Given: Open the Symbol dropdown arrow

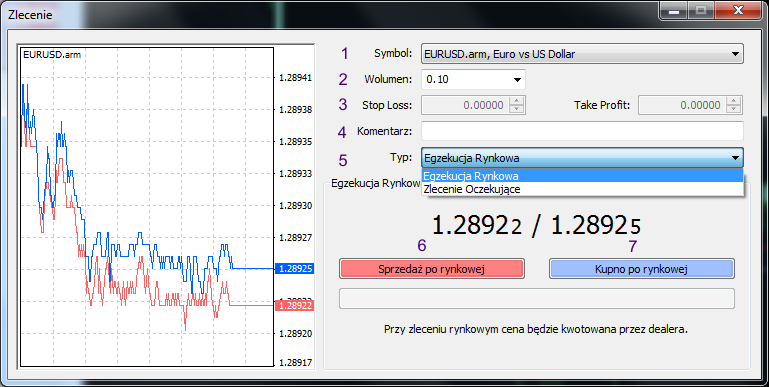Looking at the screenshot, I should pos(735,54).
